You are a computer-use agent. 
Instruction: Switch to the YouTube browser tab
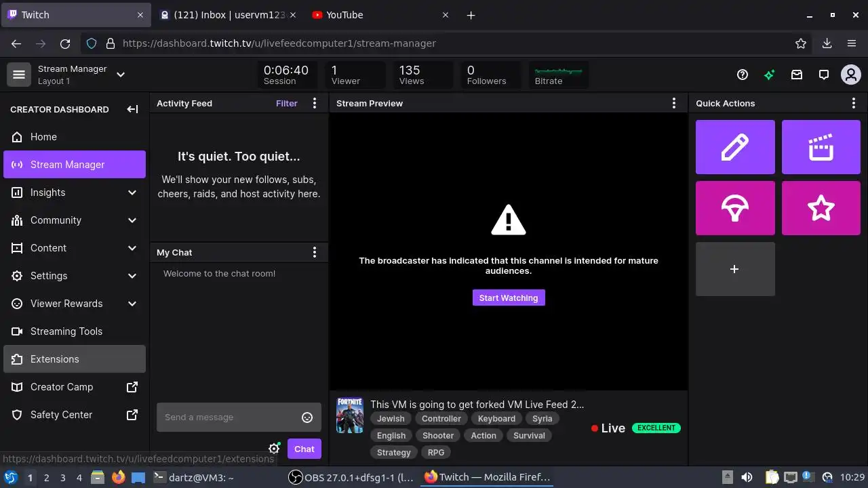pyautogui.click(x=381, y=15)
